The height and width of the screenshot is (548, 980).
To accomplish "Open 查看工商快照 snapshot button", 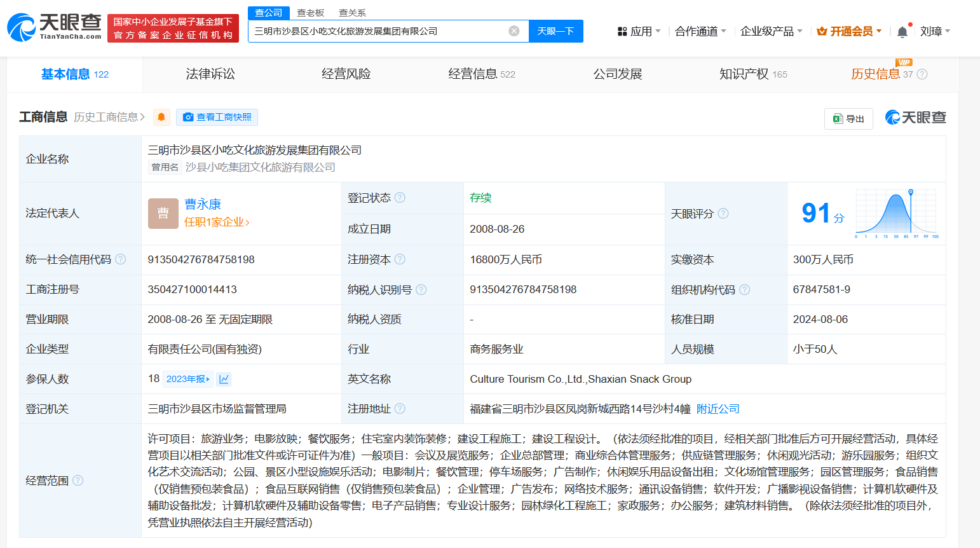I will 217,117.
